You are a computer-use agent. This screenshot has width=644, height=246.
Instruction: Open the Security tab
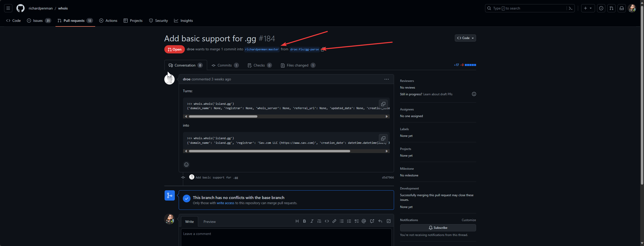[x=158, y=21]
